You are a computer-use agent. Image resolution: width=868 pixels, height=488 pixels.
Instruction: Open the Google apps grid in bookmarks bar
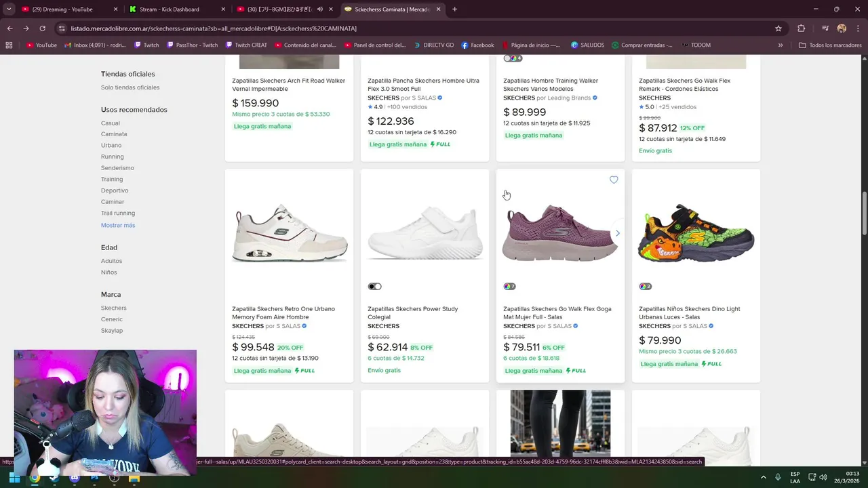coord(9,45)
